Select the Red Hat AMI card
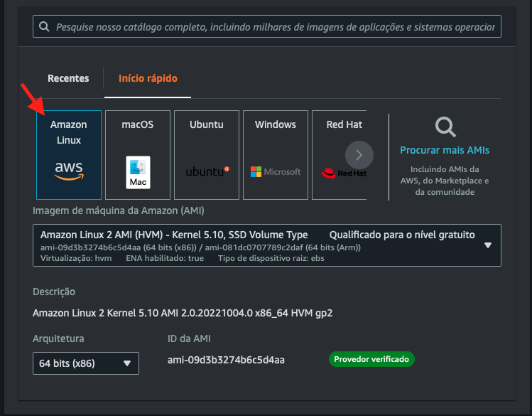 point(340,155)
